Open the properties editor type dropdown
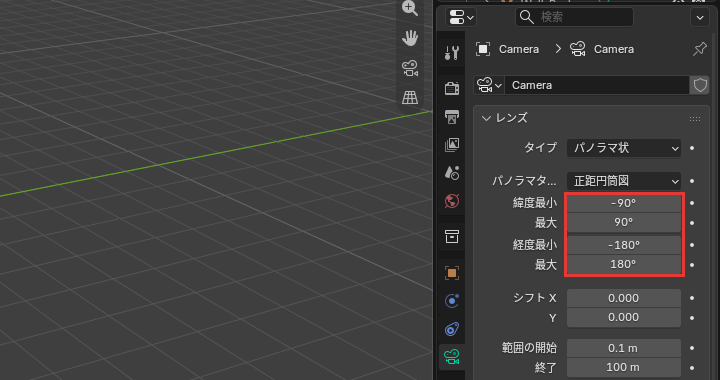 pyautogui.click(x=461, y=18)
